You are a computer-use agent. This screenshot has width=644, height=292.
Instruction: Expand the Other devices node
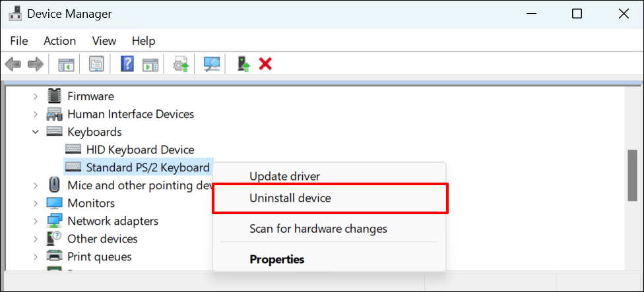36,239
